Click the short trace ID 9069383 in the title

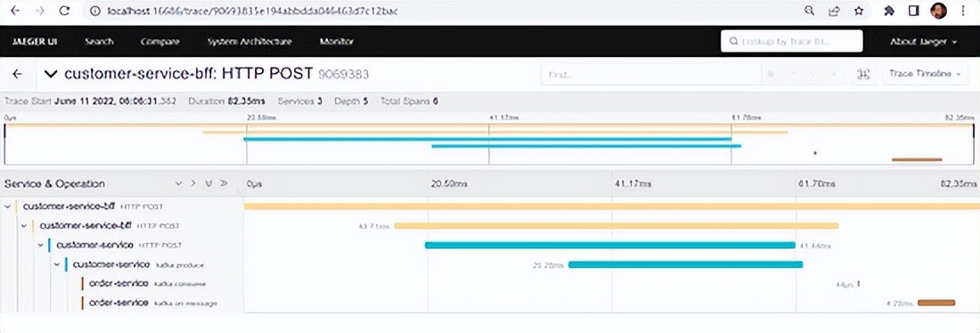coord(344,75)
